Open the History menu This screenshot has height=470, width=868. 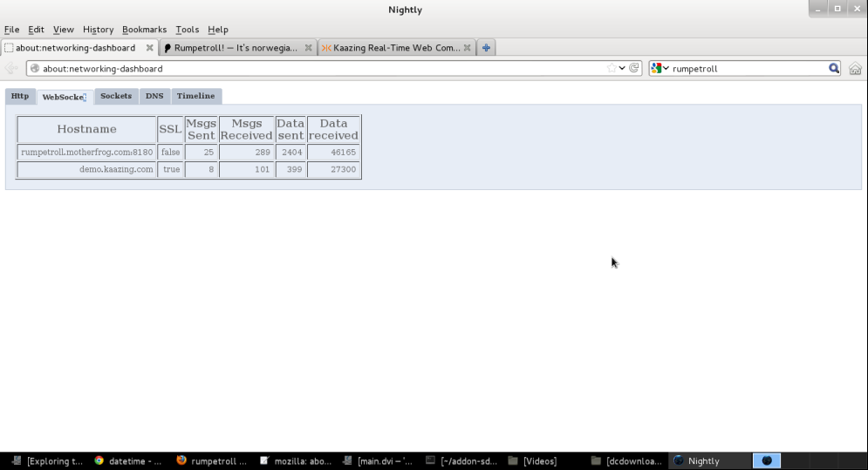point(98,30)
